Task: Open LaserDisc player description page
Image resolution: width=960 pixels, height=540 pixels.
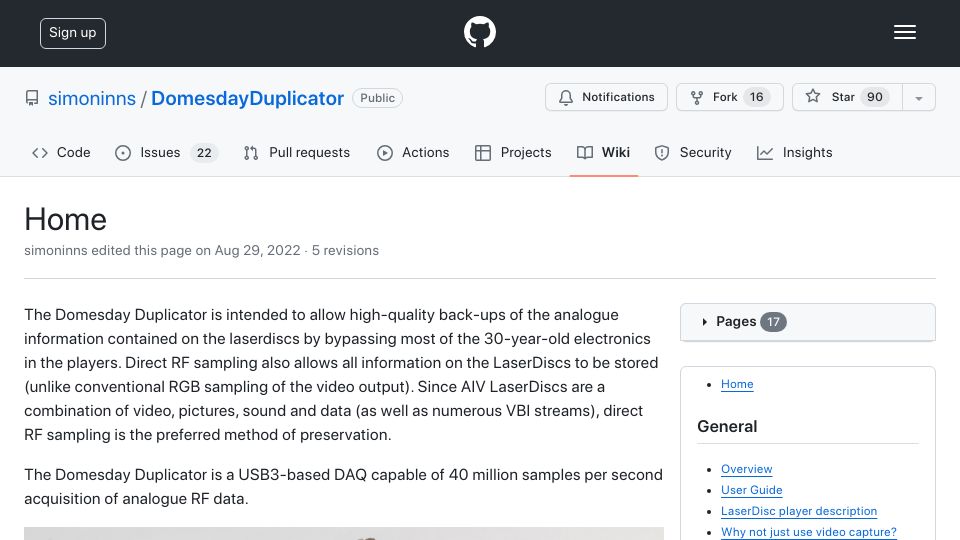Action: coord(798,511)
